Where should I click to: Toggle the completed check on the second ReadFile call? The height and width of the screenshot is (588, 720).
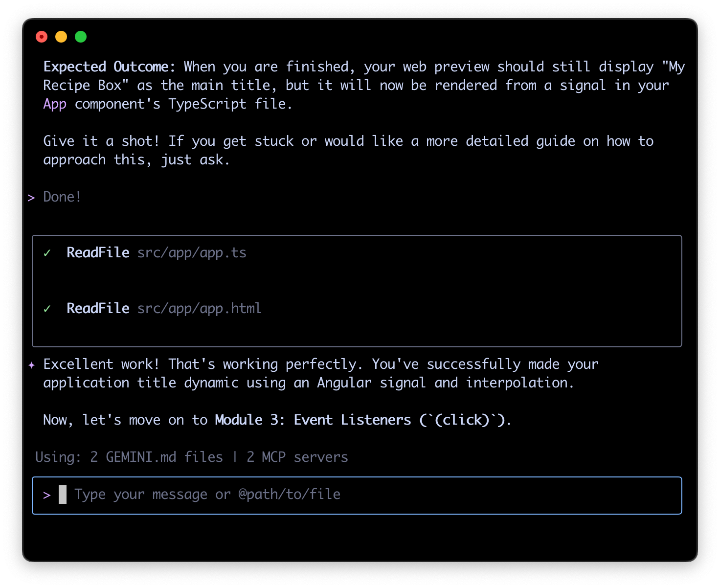(47, 309)
